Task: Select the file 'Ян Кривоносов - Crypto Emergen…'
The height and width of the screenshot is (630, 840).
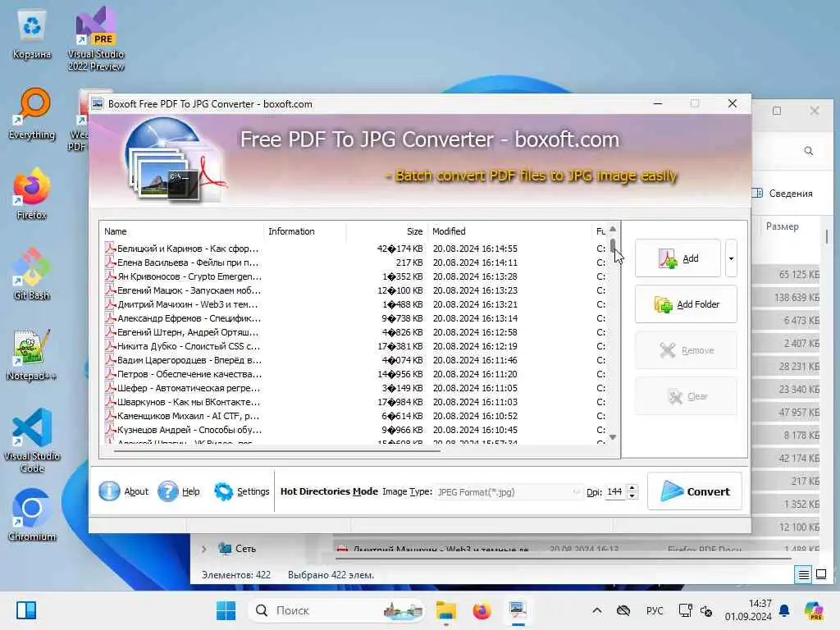Action: (x=189, y=276)
